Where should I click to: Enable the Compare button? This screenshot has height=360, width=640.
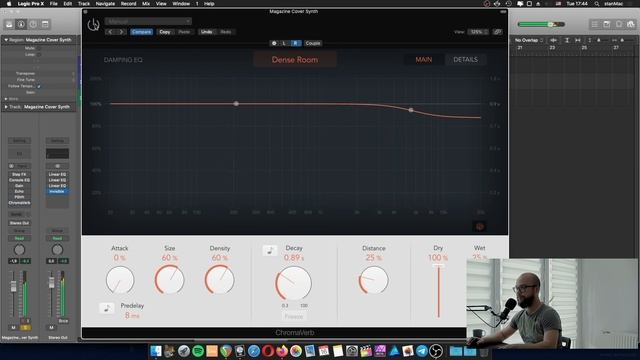pyautogui.click(x=142, y=32)
